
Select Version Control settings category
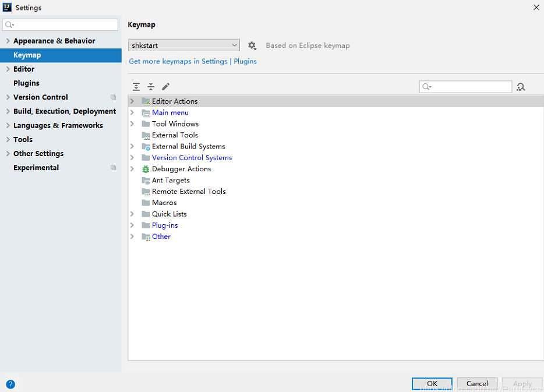click(61, 97)
